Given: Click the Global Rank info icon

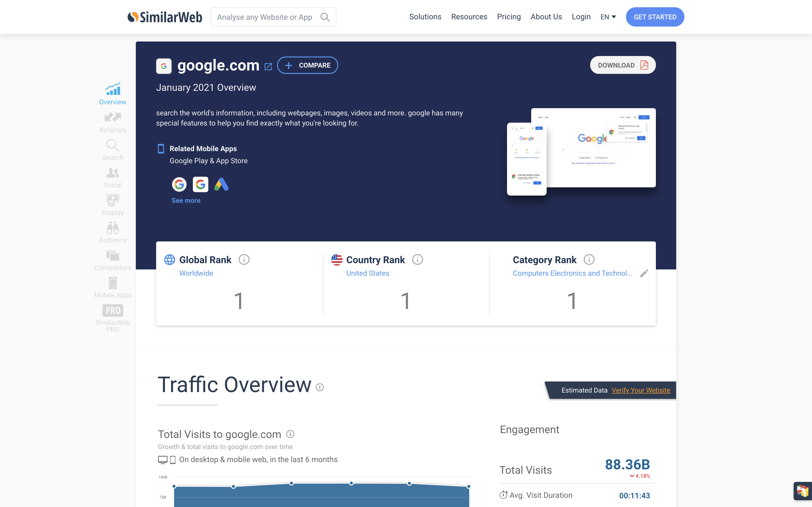Looking at the screenshot, I should [x=244, y=260].
